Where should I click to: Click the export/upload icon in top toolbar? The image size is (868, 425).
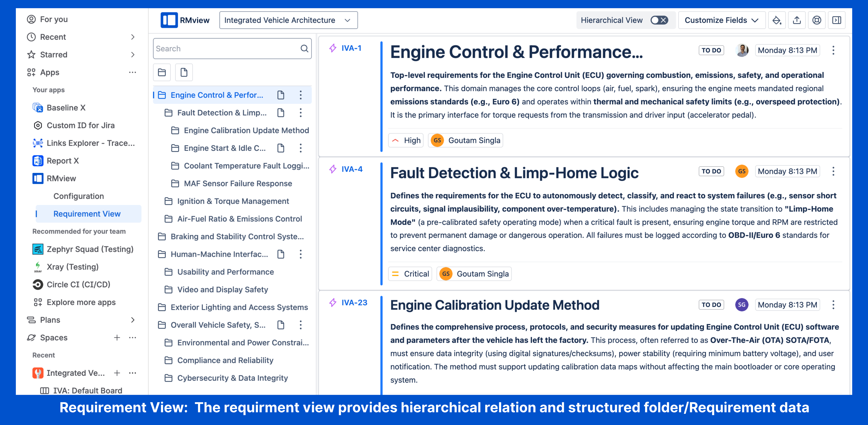(797, 20)
